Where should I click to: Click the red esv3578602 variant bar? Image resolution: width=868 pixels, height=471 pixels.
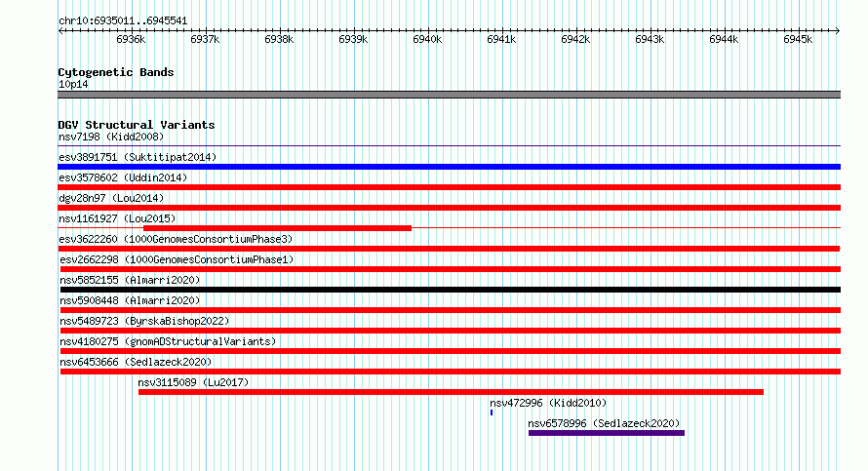(449, 187)
